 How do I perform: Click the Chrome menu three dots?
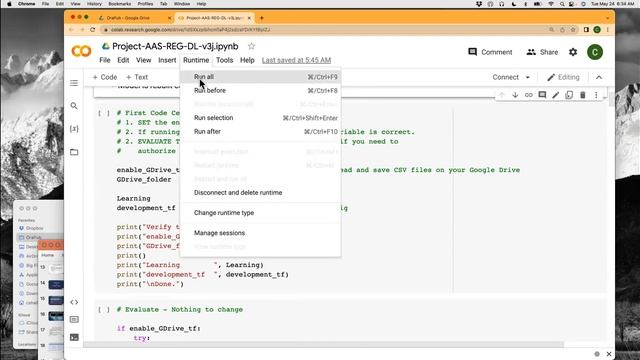tap(607, 30)
